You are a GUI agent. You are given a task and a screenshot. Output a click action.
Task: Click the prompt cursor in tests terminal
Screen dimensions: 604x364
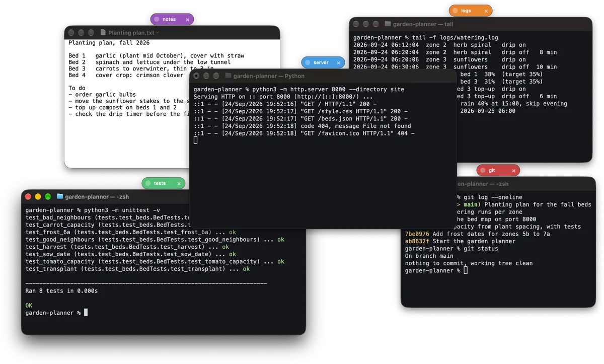(86, 313)
